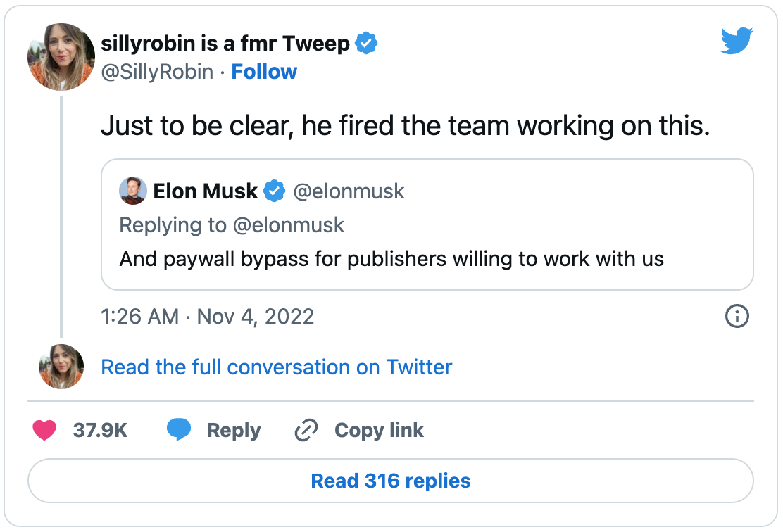Click the Twitter bird logo
The height and width of the screenshot is (532, 783).
tap(737, 42)
